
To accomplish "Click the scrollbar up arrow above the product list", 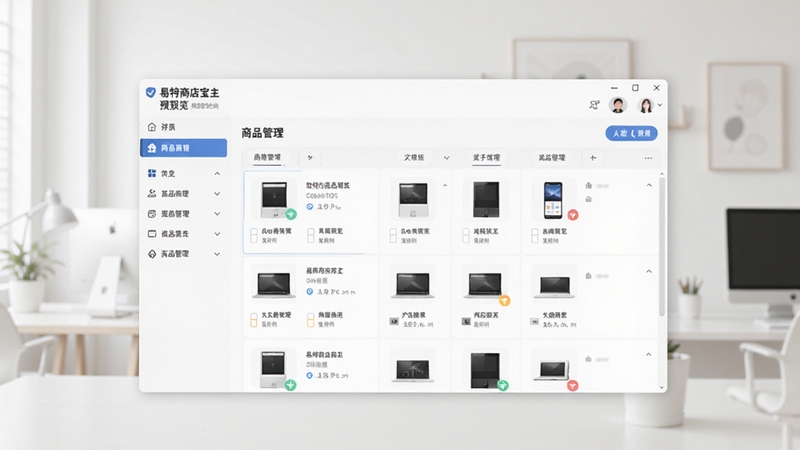I will click(x=662, y=174).
